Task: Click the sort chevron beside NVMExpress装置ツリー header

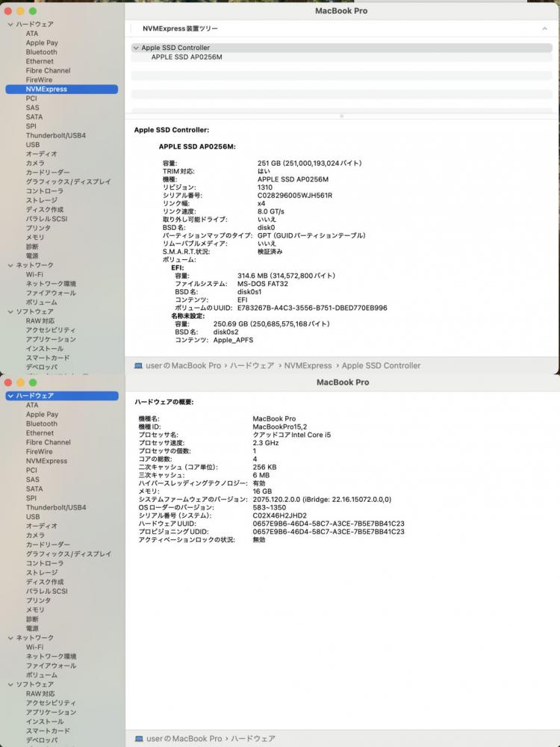Action: (x=544, y=28)
